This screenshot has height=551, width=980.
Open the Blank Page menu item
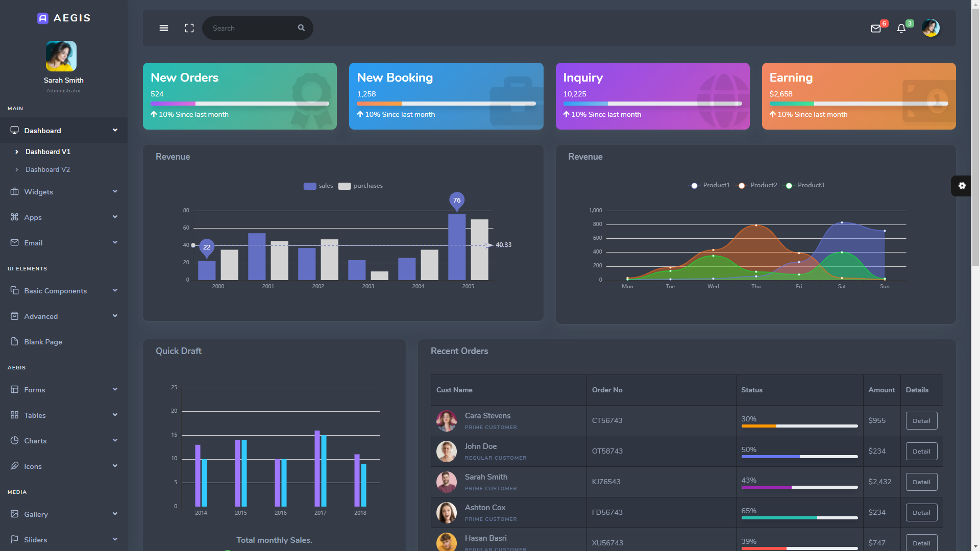point(43,342)
